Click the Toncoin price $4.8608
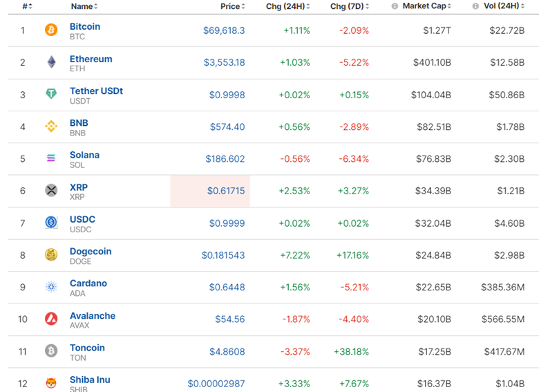539x392 pixels. (x=227, y=352)
